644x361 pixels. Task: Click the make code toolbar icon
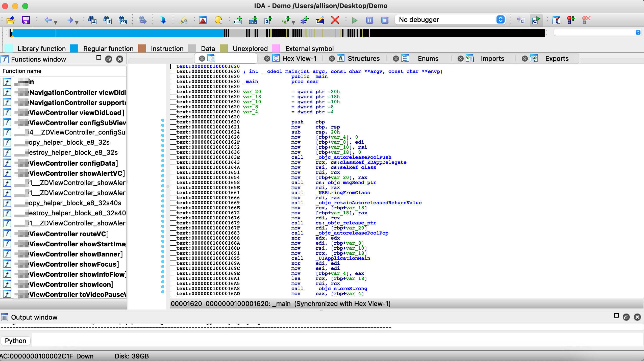coord(238,20)
